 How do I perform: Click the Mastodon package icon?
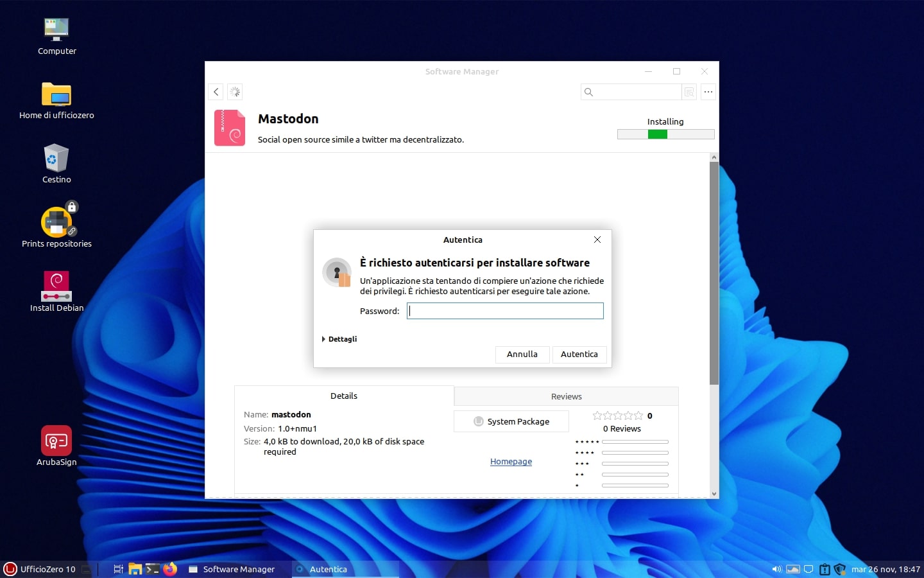pos(230,128)
